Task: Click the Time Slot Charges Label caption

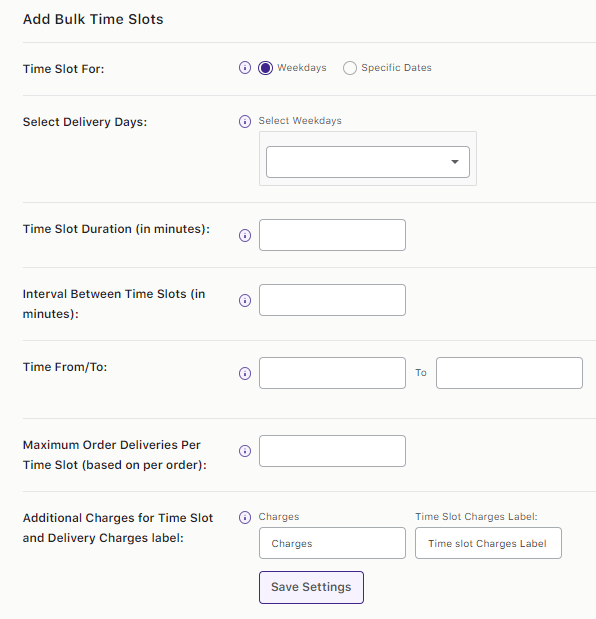Action: coord(476,517)
